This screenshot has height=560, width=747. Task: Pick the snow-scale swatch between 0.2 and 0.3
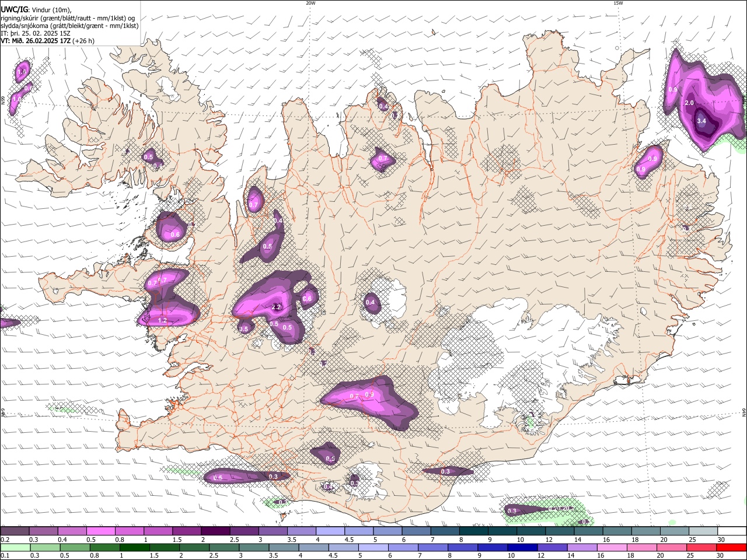tap(15, 531)
